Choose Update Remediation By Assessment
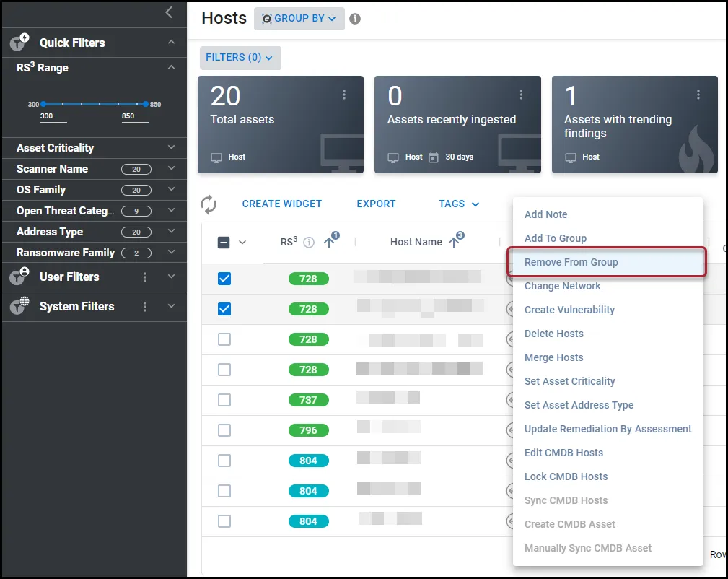The height and width of the screenshot is (579, 728). tap(608, 429)
